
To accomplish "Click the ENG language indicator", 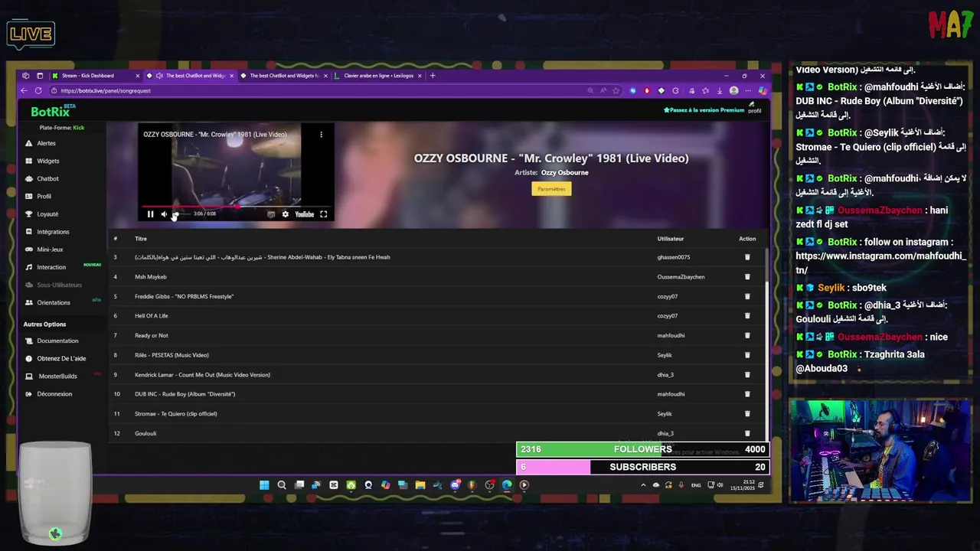I will click(696, 485).
